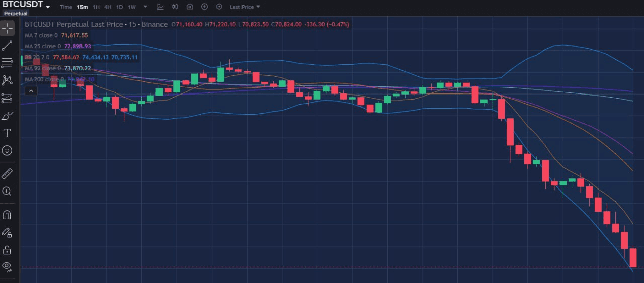The width and height of the screenshot is (644, 283).
Task: Open the emoji sticker tool
Action: [x=7, y=150]
